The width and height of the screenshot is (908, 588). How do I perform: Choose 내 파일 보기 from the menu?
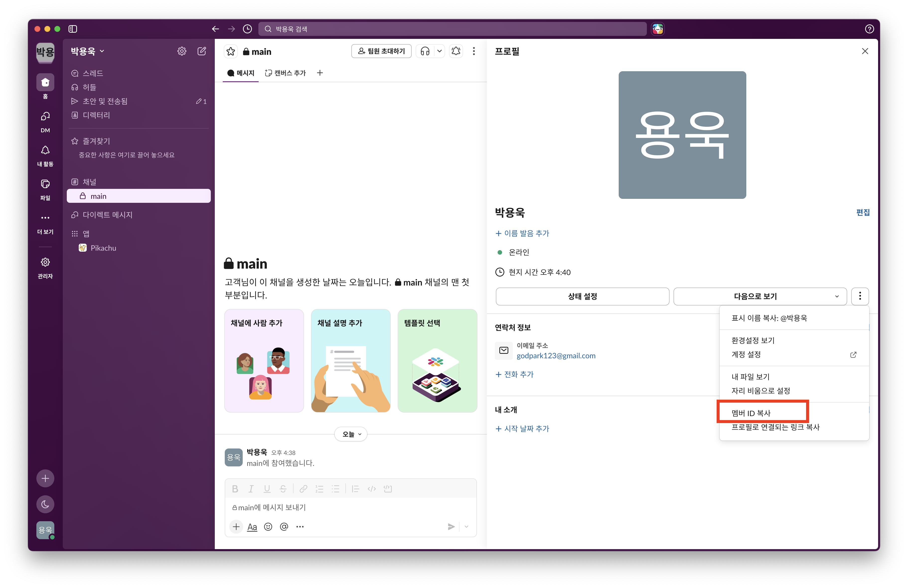pos(794,377)
